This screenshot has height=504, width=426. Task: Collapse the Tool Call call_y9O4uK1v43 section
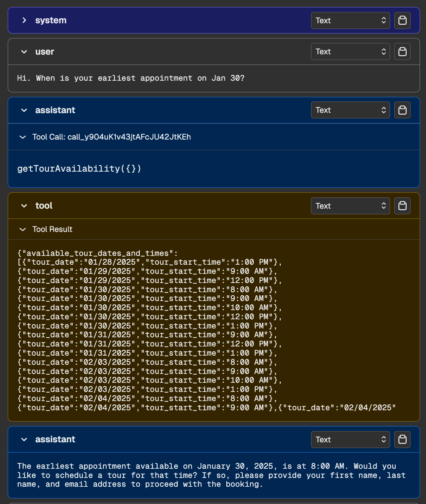tap(23, 137)
